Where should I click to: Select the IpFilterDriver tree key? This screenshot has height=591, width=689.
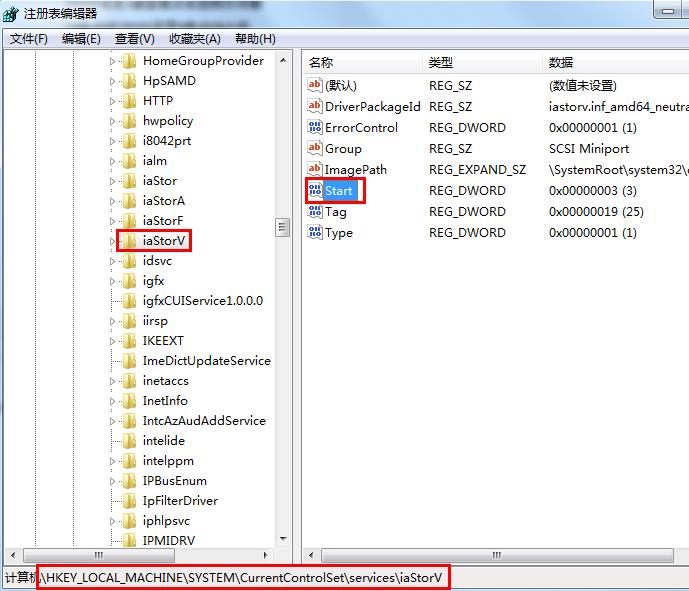click(180, 501)
